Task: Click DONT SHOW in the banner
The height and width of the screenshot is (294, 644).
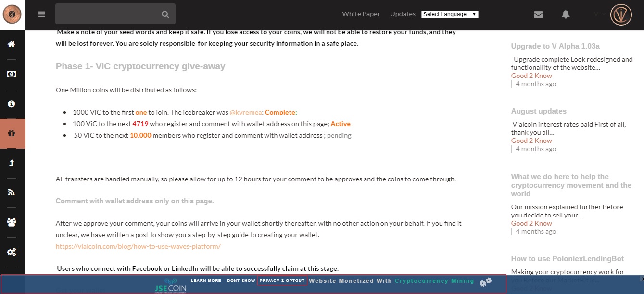Action: (x=241, y=281)
